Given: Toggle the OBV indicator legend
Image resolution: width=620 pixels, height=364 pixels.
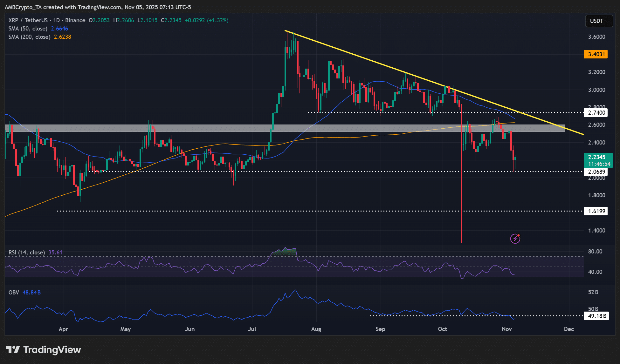Looking at the screenshot, I should 14,292.
